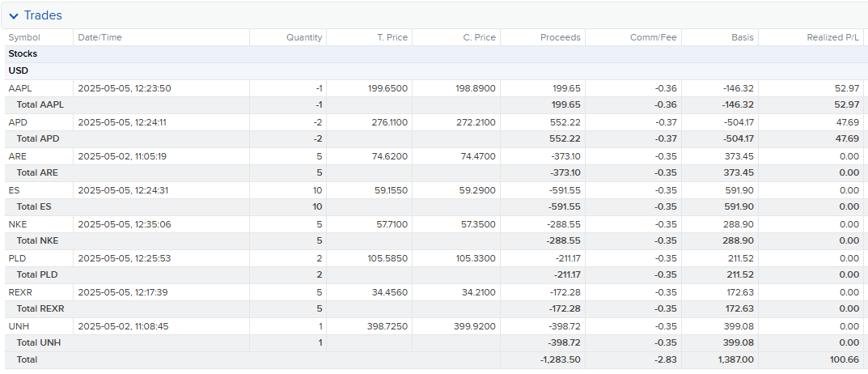
Task: Click the Quantity column header
Action: (x=304, y=38)
